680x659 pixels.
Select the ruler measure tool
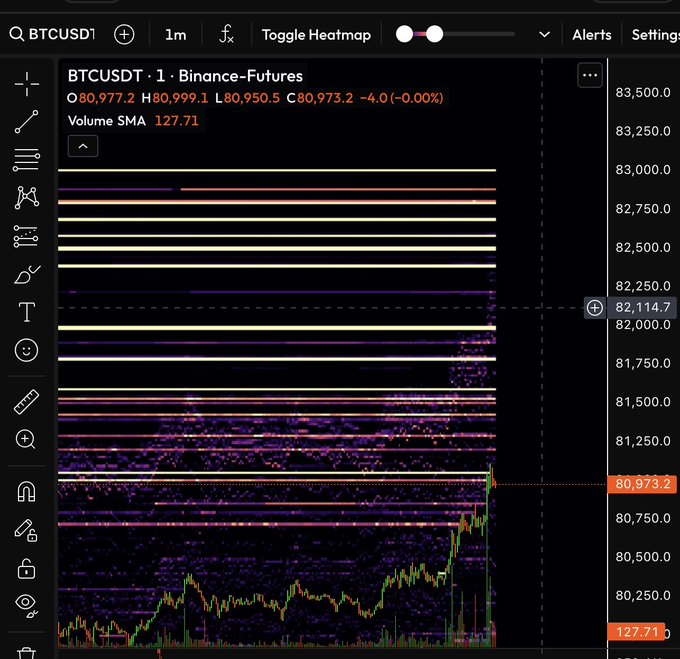26,401
